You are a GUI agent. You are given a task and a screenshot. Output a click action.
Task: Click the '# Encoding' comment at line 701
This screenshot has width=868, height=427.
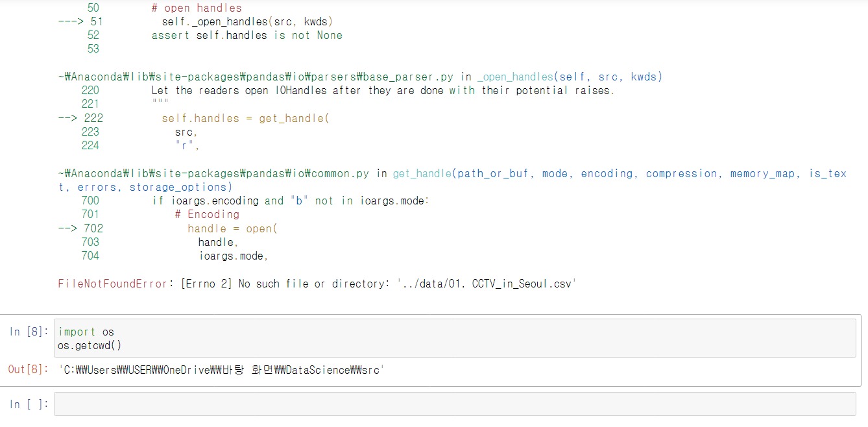click(x=207, y=214)
